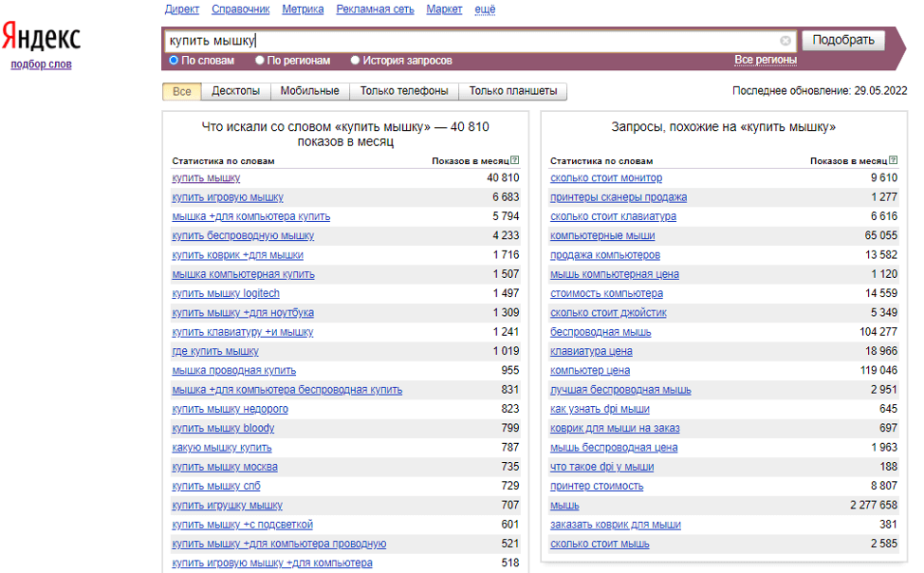Viewport: 924px width, 573px height.
Task: Open the 'Директ' top menu link
Action: pos(182,9)
